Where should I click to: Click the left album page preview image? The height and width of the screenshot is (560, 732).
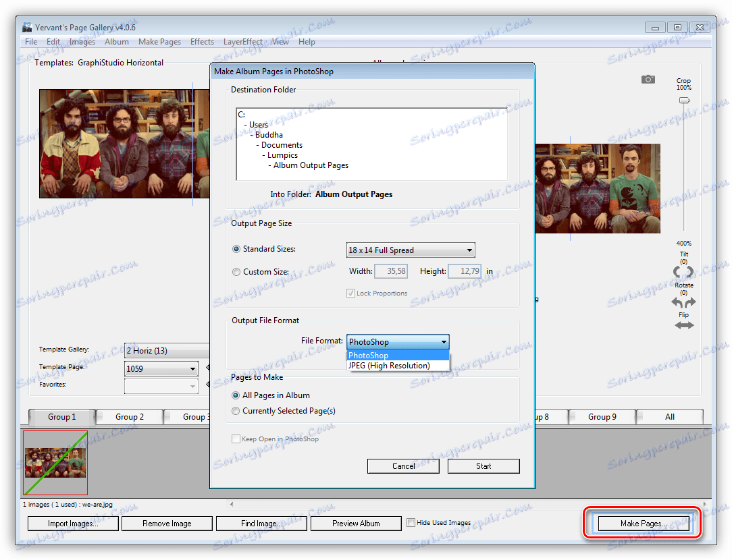[x=124, y=144]
